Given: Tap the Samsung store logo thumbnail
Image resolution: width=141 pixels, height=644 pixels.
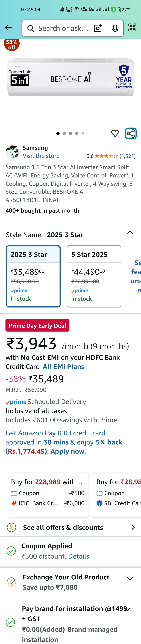Looking at the screenshot, I should point(13,152).
